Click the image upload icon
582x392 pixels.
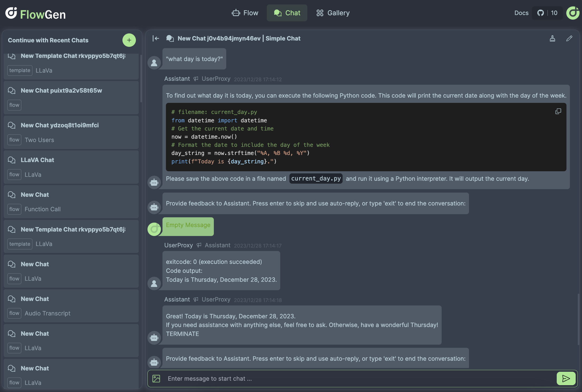pos(156,379)
